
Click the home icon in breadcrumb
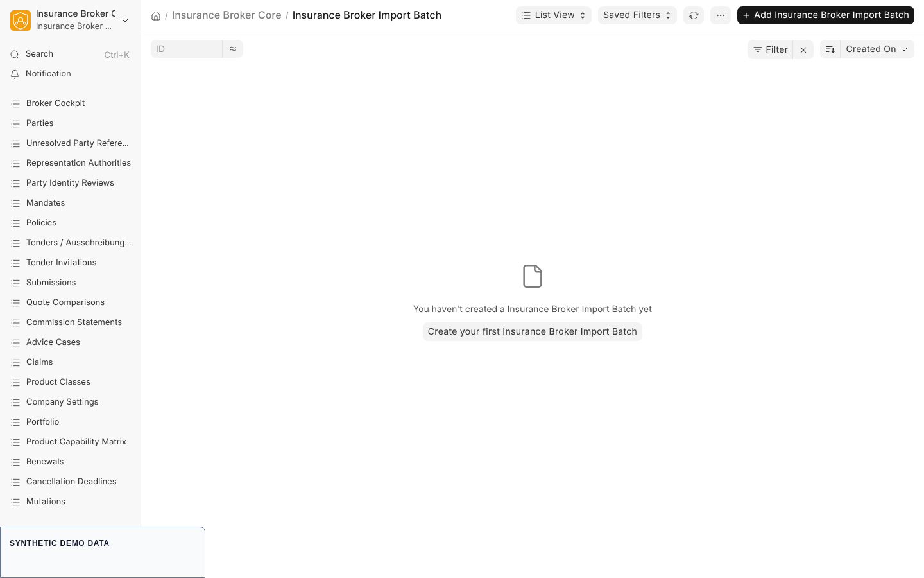[156, 15]
